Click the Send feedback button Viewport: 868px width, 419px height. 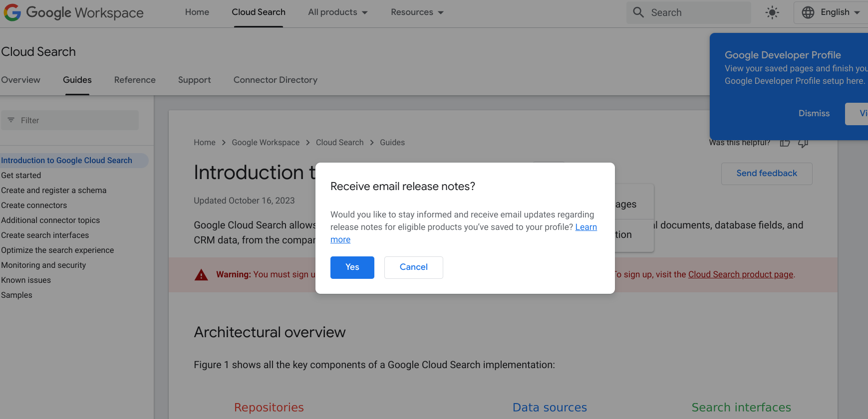(766, 174)
